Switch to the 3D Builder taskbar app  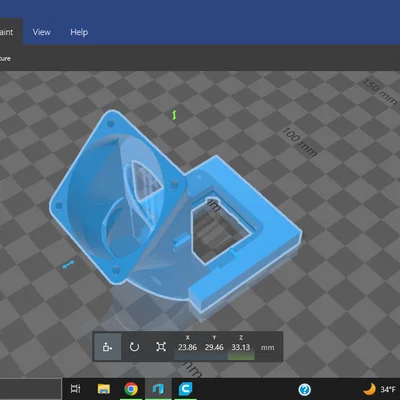[158, 389]
